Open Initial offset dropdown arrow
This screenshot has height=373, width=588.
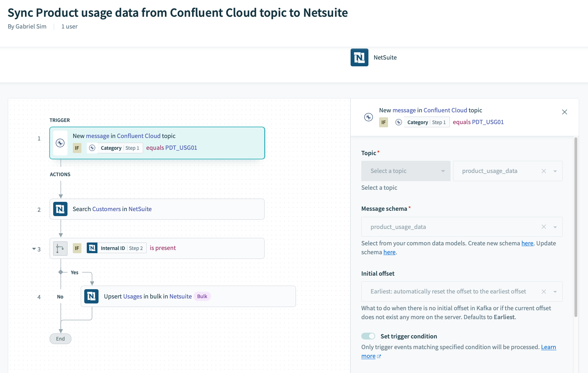click(x=555, y=292)
